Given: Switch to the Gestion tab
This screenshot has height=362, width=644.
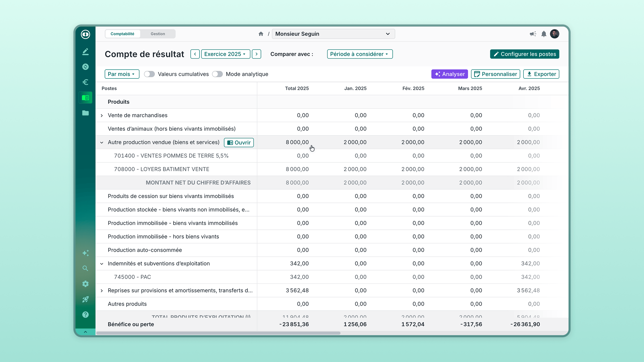Looking at the screenshot, I should click(158, 34).
